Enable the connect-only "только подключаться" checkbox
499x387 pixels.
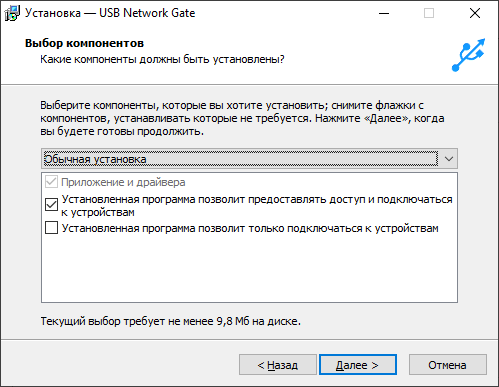51,228
